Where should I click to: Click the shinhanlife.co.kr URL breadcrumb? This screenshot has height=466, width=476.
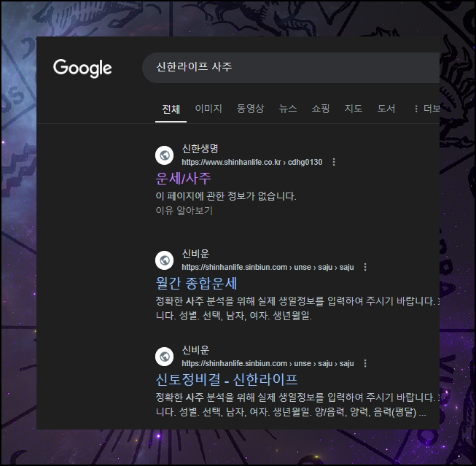tap(252, 162)
